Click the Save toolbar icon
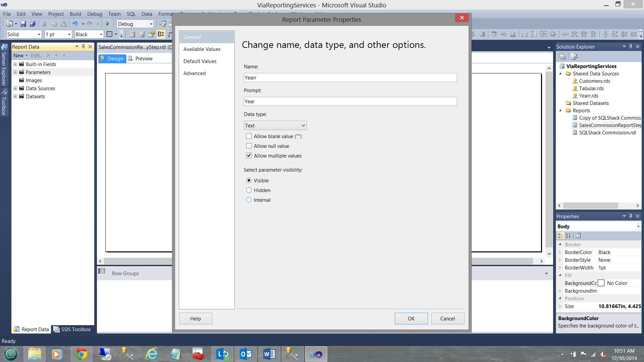The height and width of the screenshot is (362, 644). pyautogui.click(x=23, y=24)
